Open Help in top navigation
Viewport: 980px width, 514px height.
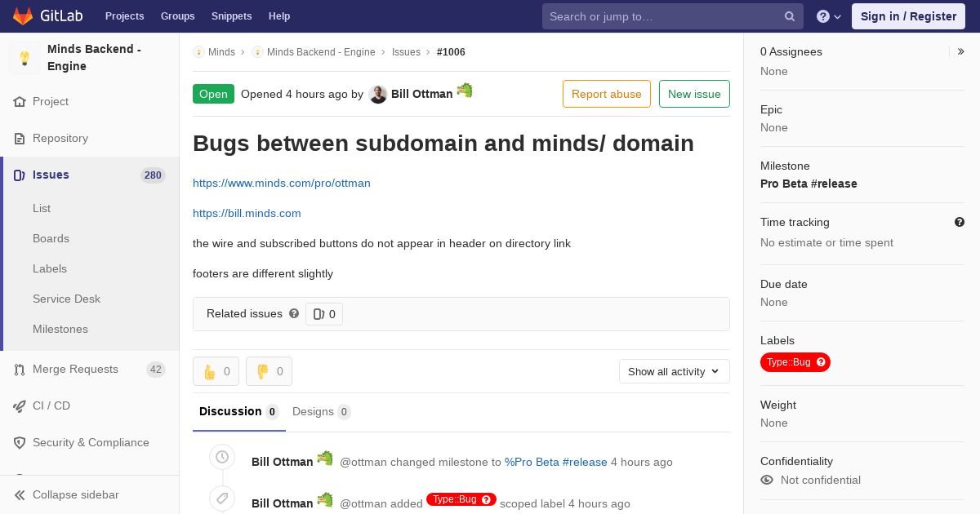(x=279, y=16)
